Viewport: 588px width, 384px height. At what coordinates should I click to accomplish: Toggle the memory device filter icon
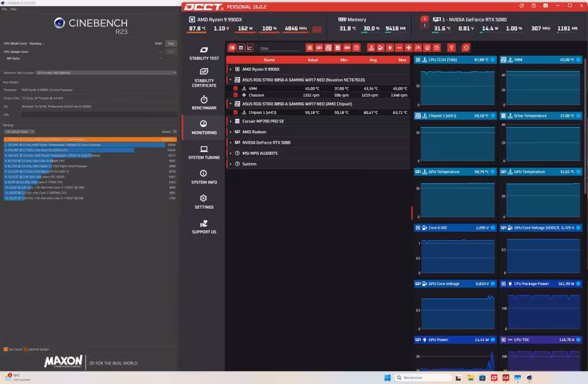[x=347, y=48]
